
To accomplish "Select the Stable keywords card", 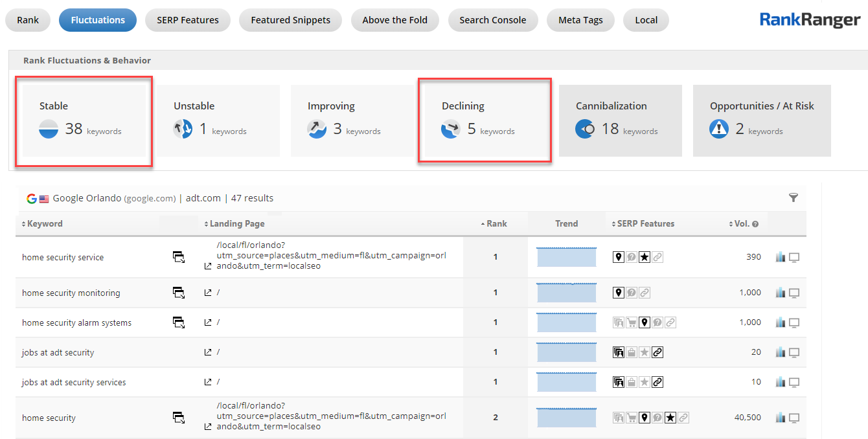I will point(84,121).
